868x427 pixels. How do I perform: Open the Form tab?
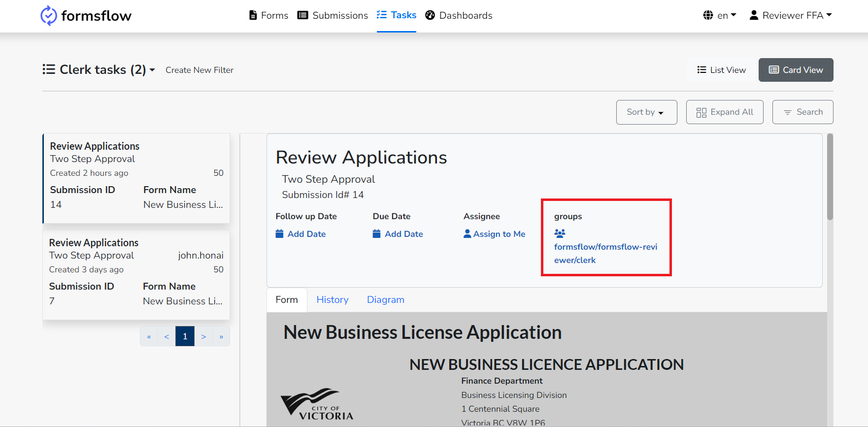click(x=287, y=300)
